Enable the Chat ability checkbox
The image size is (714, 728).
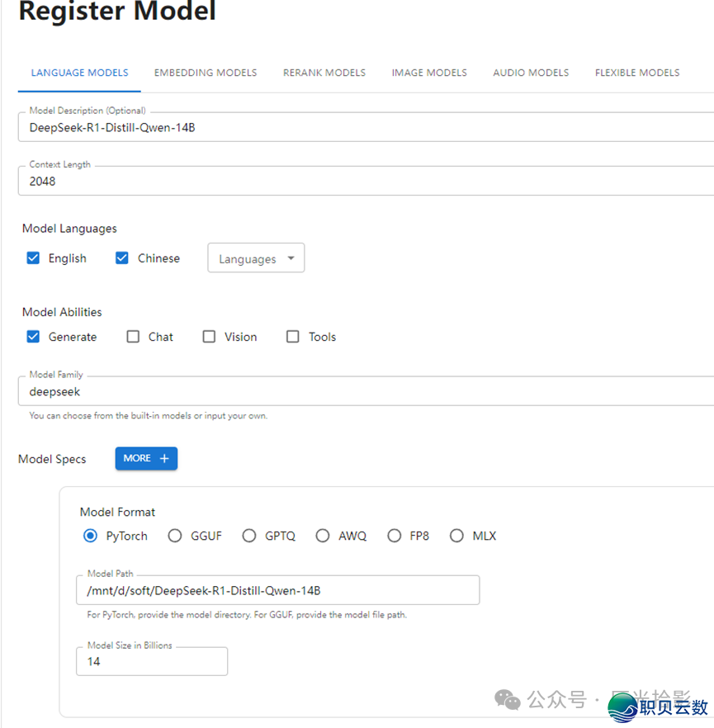point(133,337)
